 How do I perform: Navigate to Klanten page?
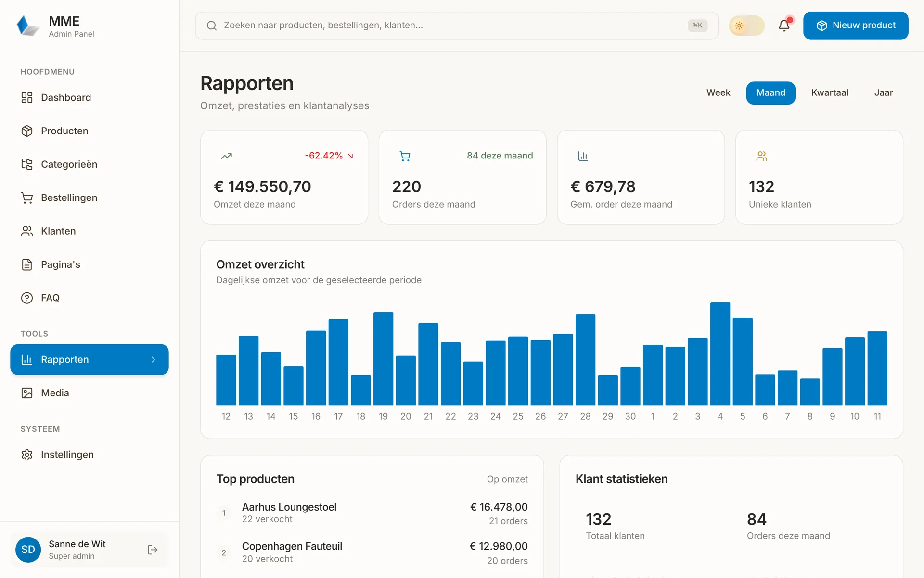click(x=89, y=231)
